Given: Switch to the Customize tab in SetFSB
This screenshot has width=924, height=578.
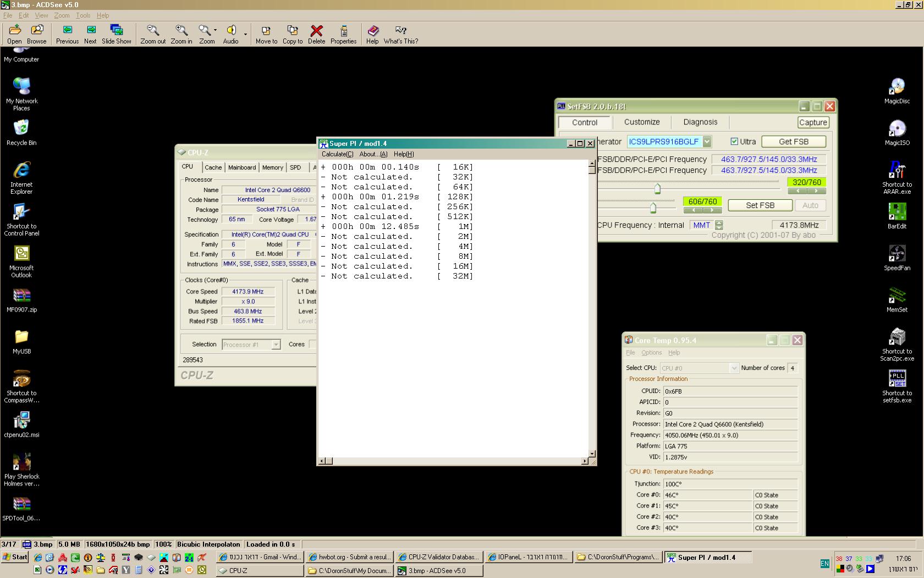Looking at the screenshot, I should click(642, 122).
